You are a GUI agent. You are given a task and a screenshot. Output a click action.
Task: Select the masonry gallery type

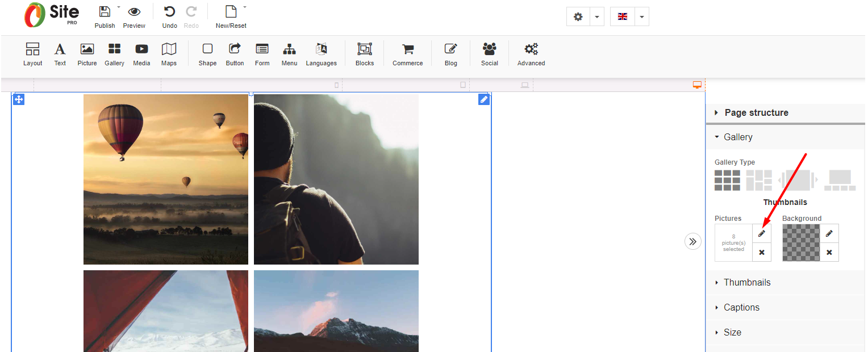point(759,181)
